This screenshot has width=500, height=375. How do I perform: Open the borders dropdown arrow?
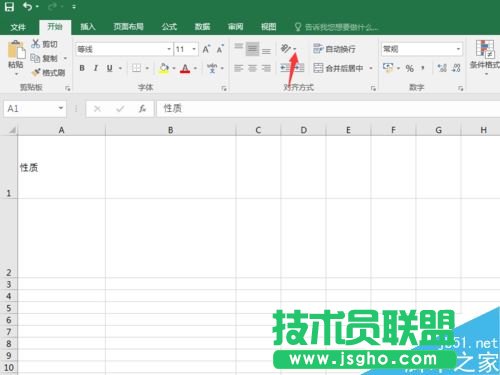(x=147, y=68)
